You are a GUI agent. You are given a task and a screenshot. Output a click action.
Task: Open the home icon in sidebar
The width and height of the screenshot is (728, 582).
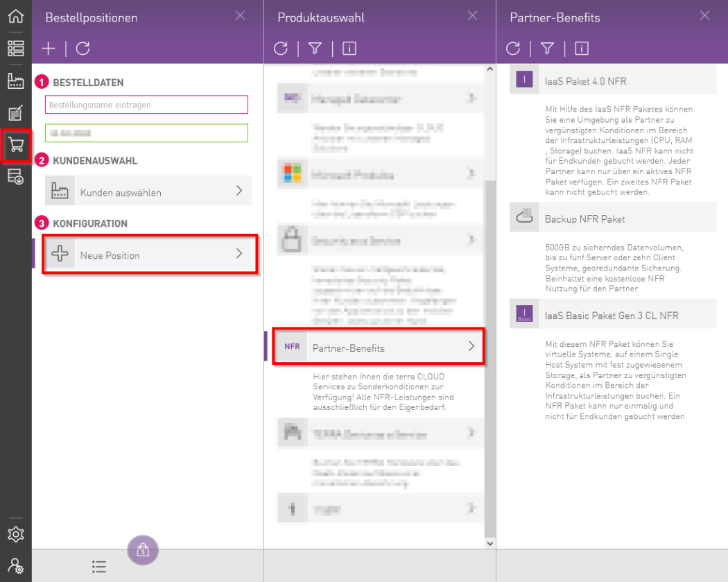15,16
